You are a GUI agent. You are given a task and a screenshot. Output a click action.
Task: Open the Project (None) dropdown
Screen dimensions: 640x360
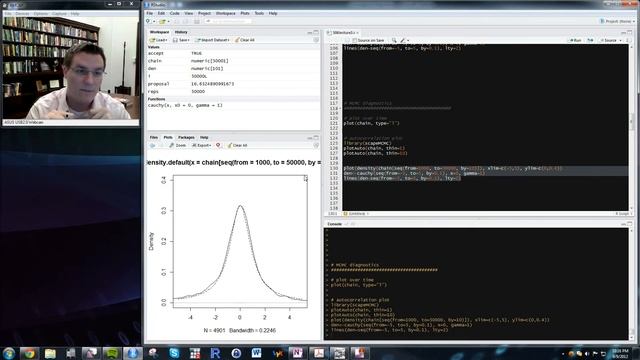(617, 21)
